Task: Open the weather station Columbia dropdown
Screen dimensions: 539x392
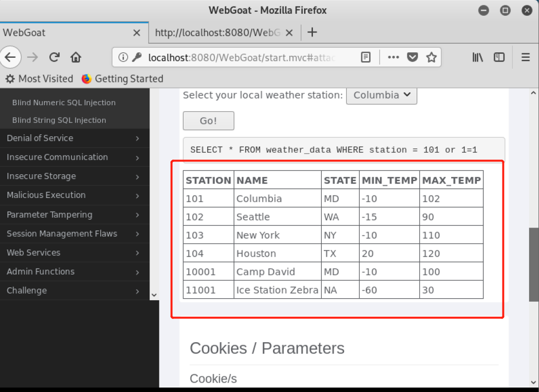Action: pyautogui.click(x=382, y=95)
